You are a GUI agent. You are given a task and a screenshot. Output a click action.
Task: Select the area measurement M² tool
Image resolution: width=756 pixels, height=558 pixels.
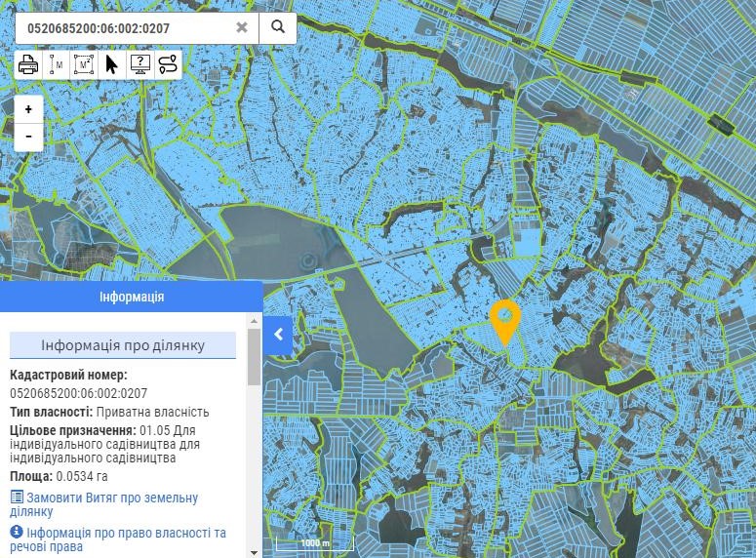point(84,65)
